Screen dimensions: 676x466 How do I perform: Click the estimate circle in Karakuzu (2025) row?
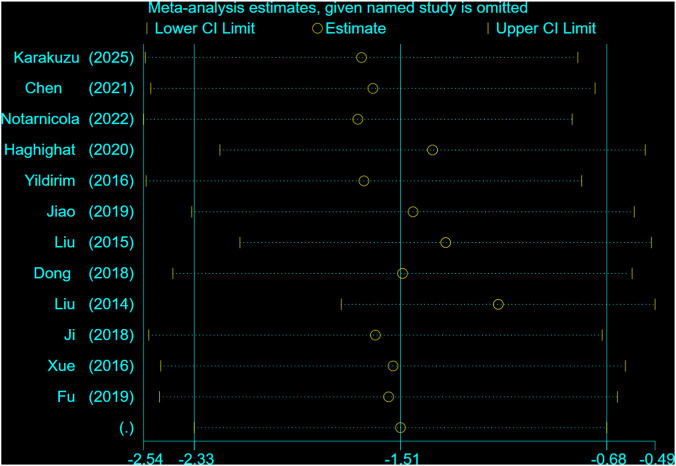[x=361, y=57]
